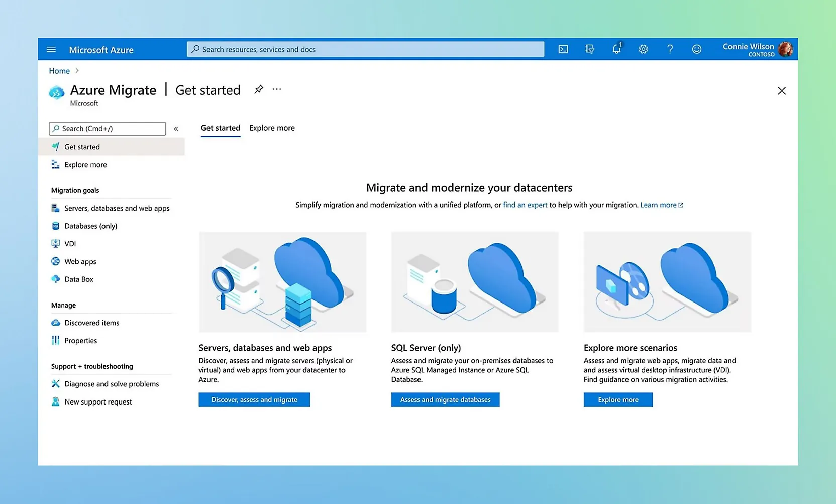The width and height of the screenshot is (836, 504).
Task: Open the hamburger portal menu
Action: click(51, 50)
